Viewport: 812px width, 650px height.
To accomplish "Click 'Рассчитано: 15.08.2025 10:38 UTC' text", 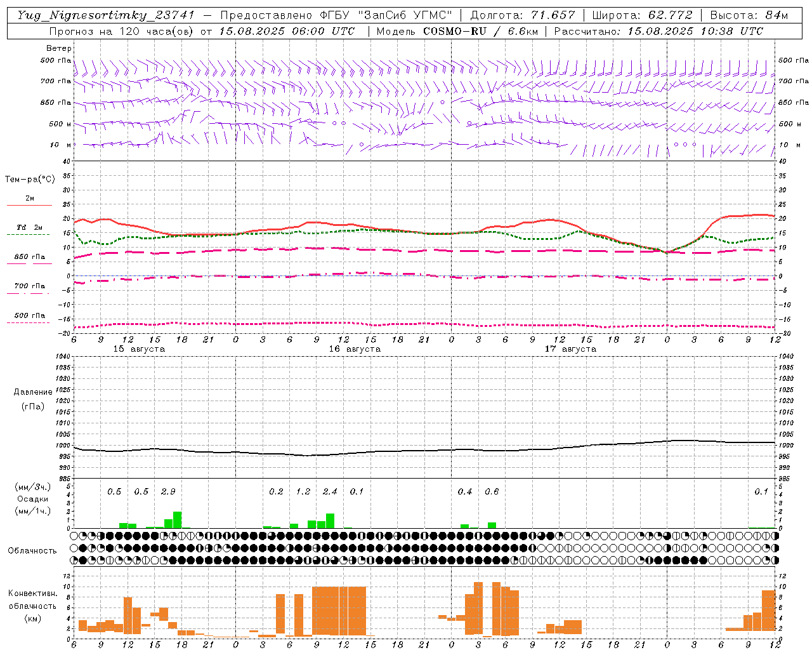I will [x=658, y=31].
